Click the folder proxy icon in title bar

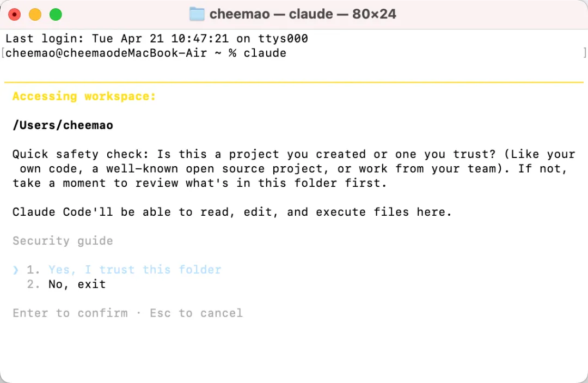pyautogui.click(x=197, y=14)
